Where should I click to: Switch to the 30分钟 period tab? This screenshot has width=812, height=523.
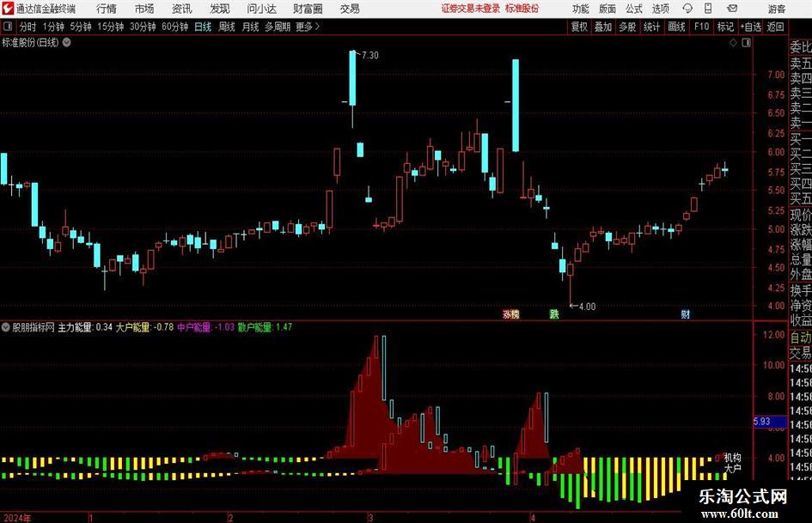coord(143,27)
